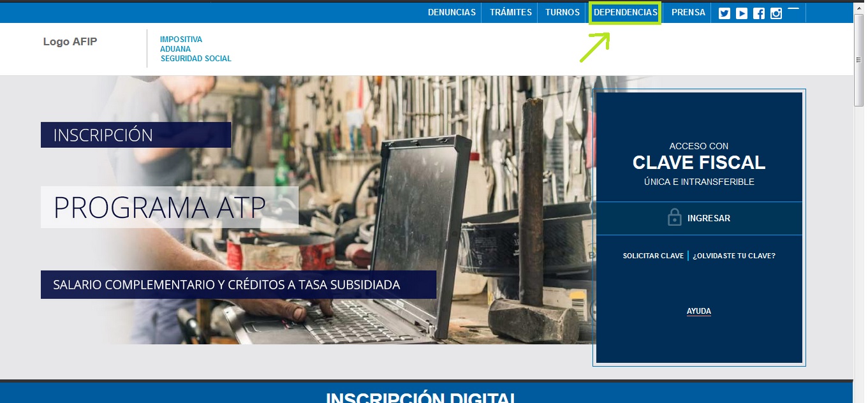
Task: Click the ¿Olvidaste tu clave? link
Action: pos(733,256)
